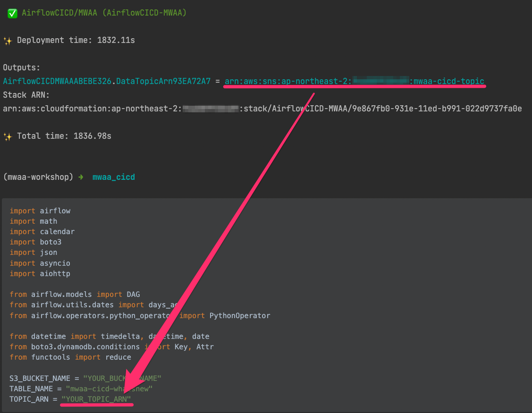Click the 'import json' code line
Image resolution: width=532 pixels, height=413 pixels.
[x=33, y=253]
